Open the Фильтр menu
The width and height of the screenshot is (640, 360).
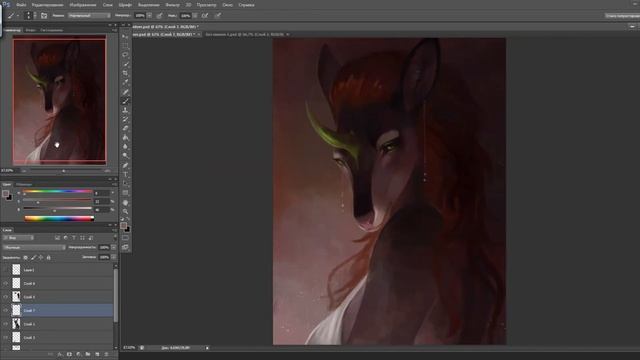[x=172, y=5]
